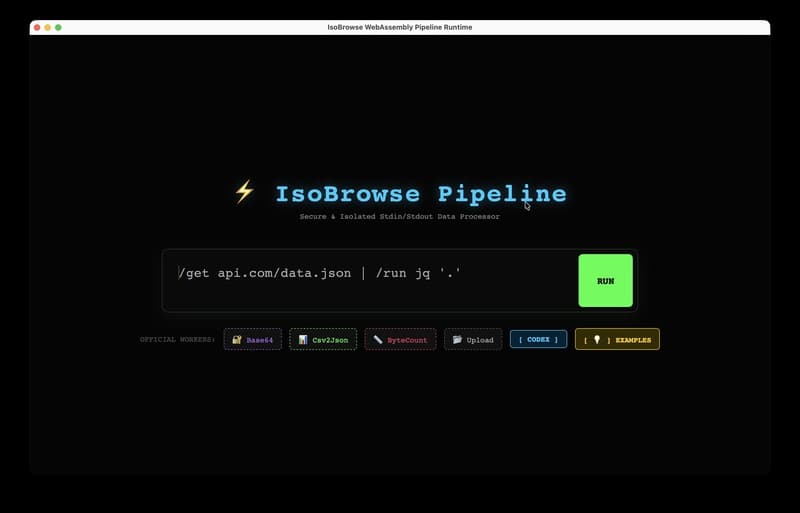Select the Base64 worker chip
The height and width of the screenshot is (513, 800).
coord(253,339)
